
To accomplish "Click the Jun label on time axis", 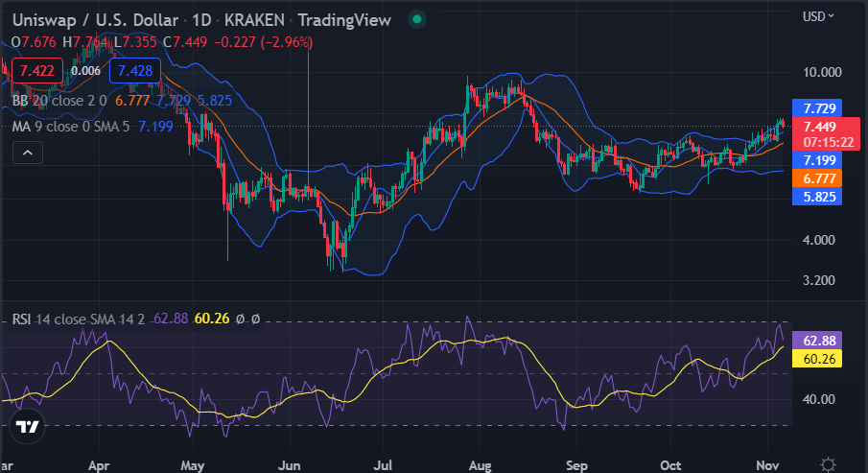I will coord(289,465).
